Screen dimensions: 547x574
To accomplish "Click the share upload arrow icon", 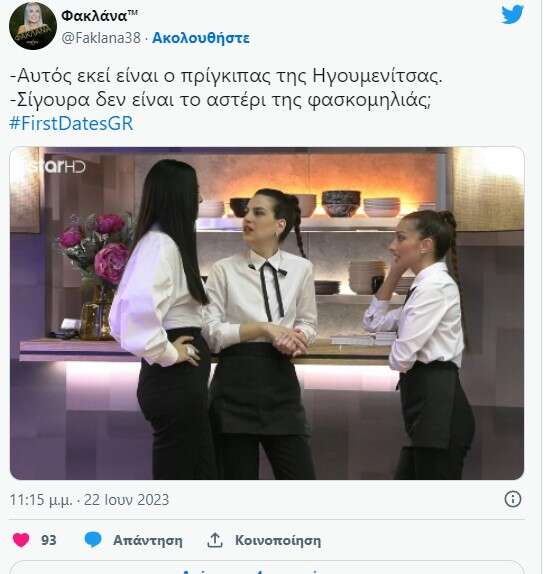I will [x=215, y=540].
